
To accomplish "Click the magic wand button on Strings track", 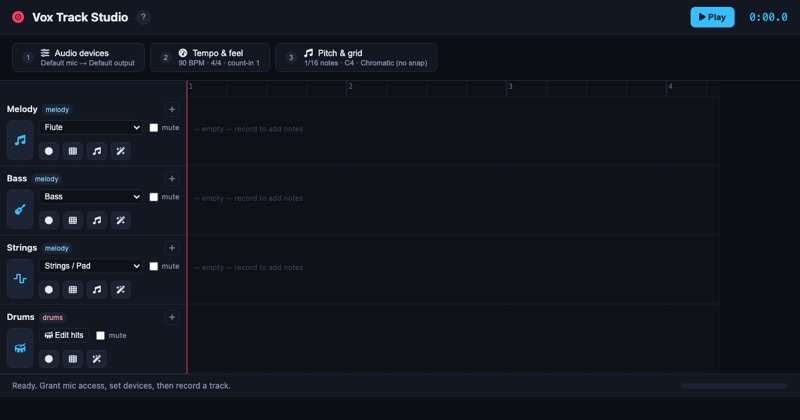I will (121, 290).
